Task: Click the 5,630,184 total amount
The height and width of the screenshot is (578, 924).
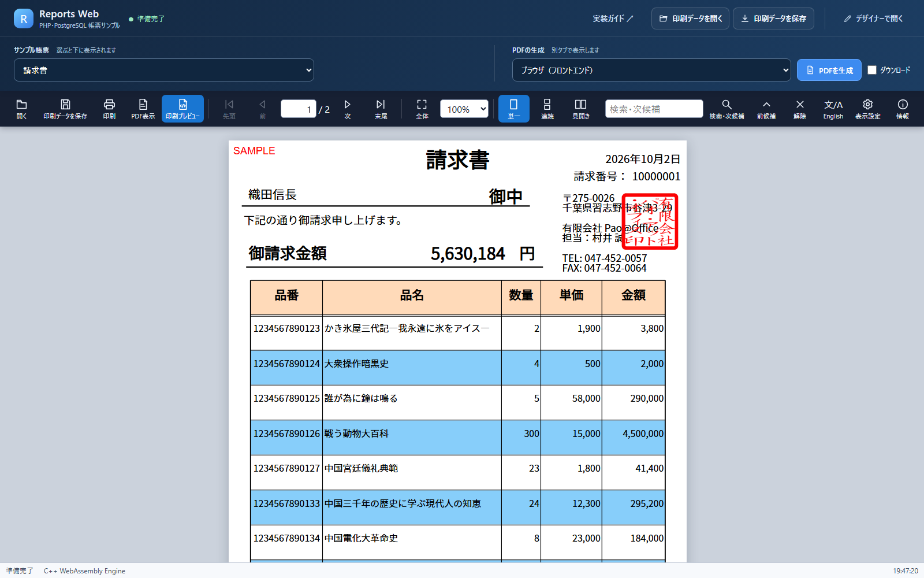Action: click(x=468, y=254)
